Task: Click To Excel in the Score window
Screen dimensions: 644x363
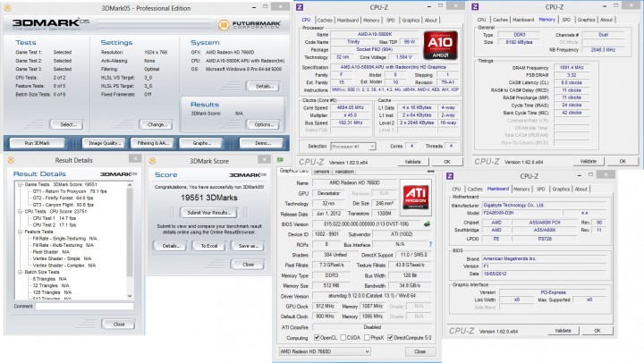Action: click(209, 246)
